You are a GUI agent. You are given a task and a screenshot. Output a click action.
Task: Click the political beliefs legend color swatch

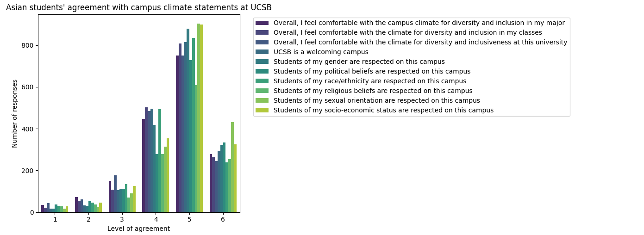(x=262, y=71)
